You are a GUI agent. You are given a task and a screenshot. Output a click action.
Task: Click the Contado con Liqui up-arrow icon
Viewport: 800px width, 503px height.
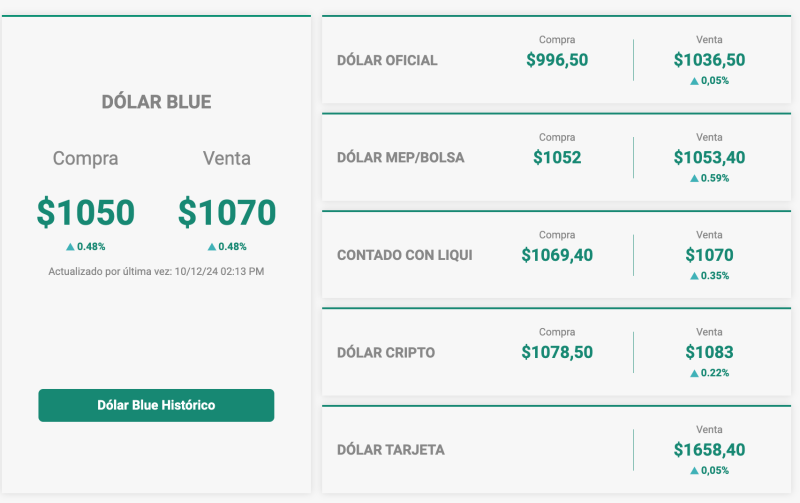point(694,275)
